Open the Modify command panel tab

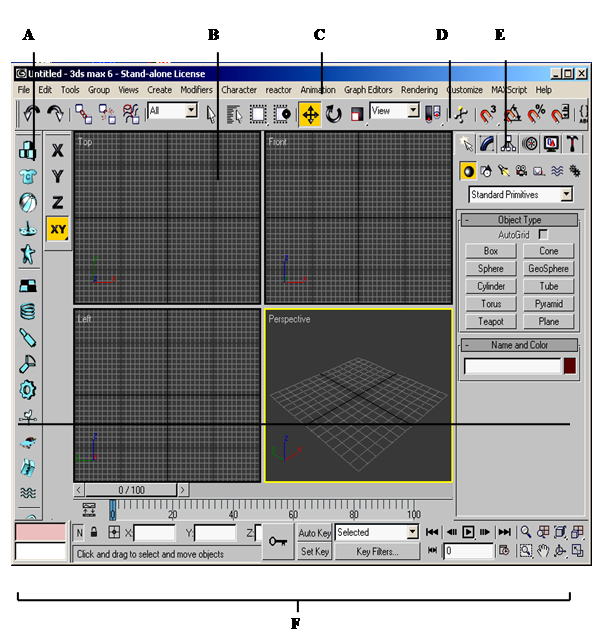487,144
